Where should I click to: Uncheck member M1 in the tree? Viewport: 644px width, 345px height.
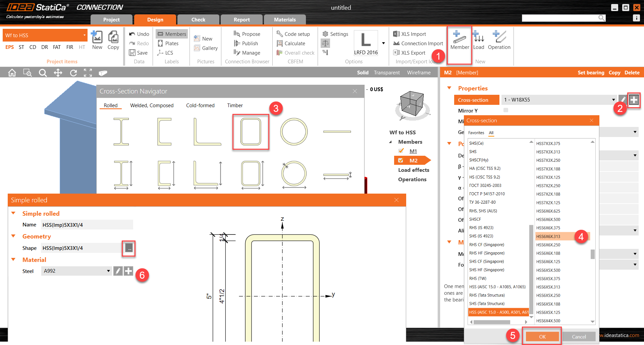pos(401,151)
